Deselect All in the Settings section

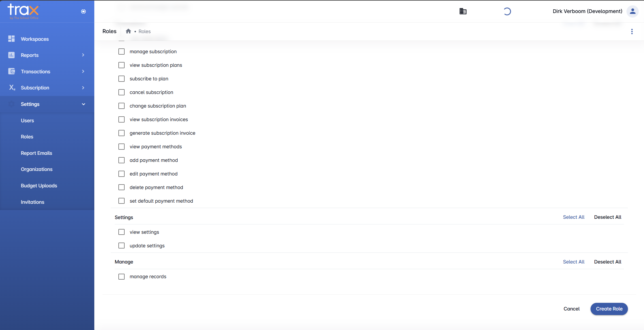607,217
